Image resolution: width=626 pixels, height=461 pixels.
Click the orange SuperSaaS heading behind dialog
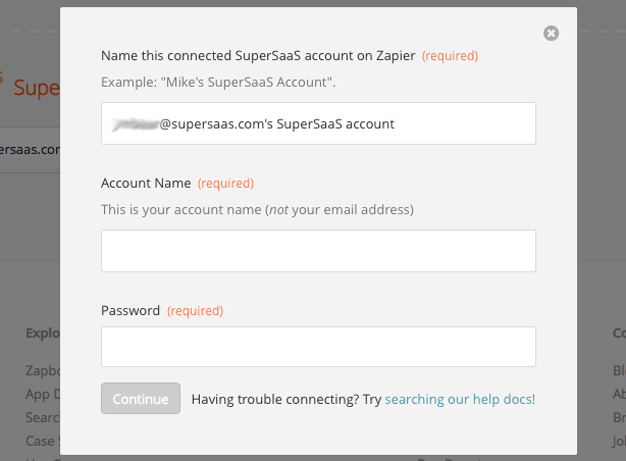click(36, 88)
